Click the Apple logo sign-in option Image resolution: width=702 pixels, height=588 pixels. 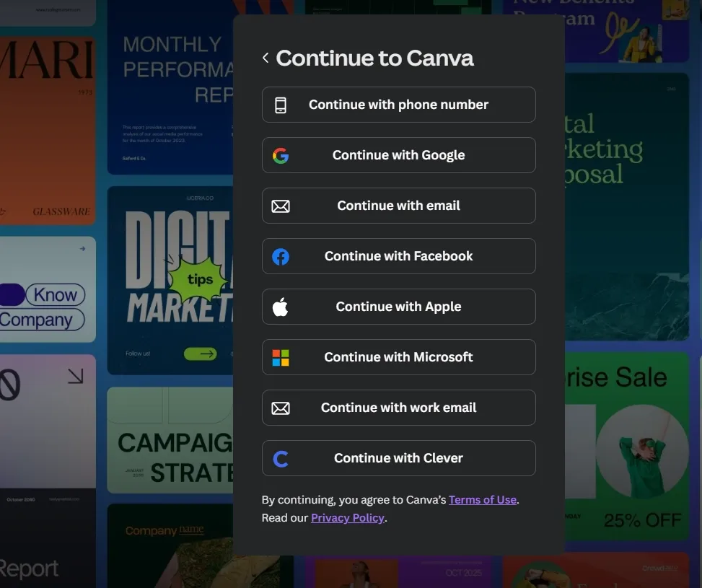[x=281, y=307]
